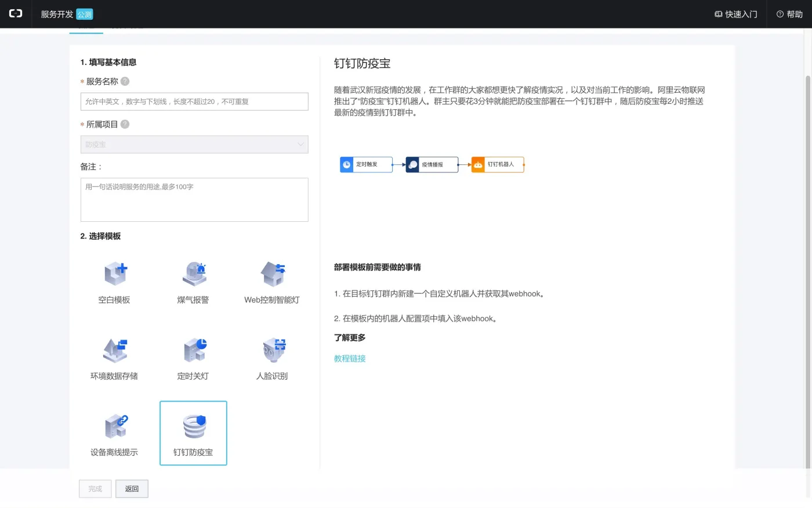The width and height of the screenshot is (812, 508).
Task: Click the Alibaba Cloud logo icon
Action: (x=16, y=14)
